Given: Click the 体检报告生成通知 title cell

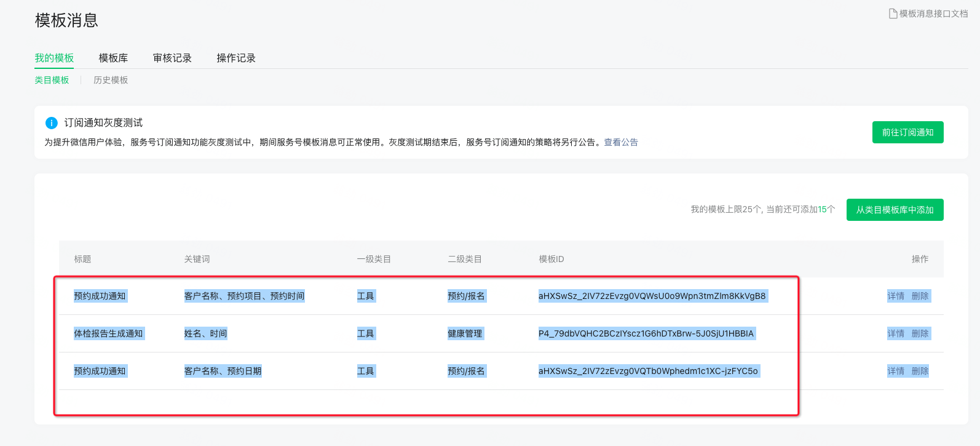Looking at the screenshot, I should 108,333.
